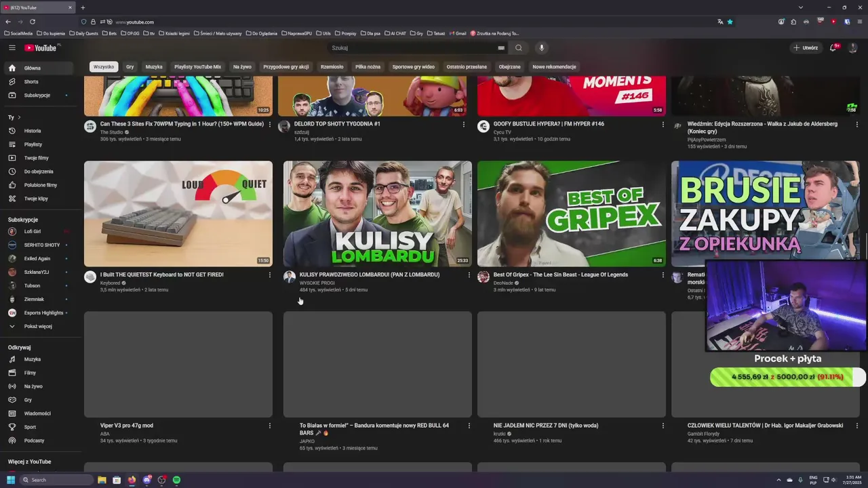Open Filmy under Odkrywaj

tap(37, 373)
